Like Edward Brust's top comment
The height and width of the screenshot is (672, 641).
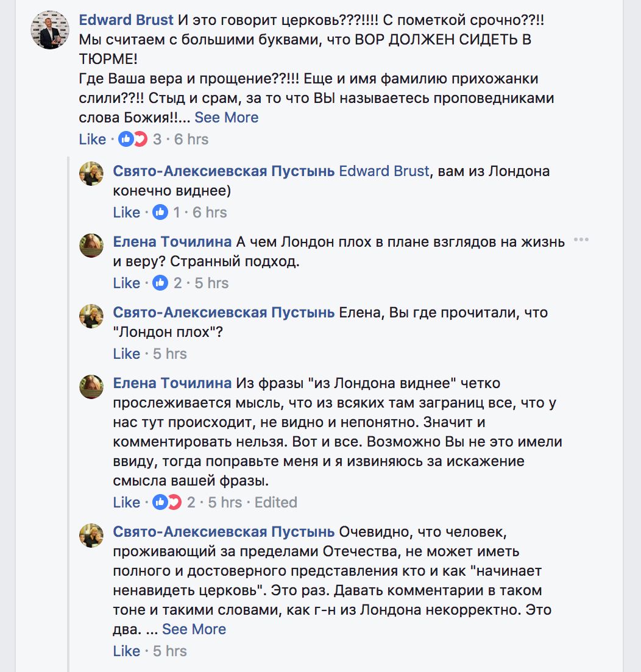92,140
